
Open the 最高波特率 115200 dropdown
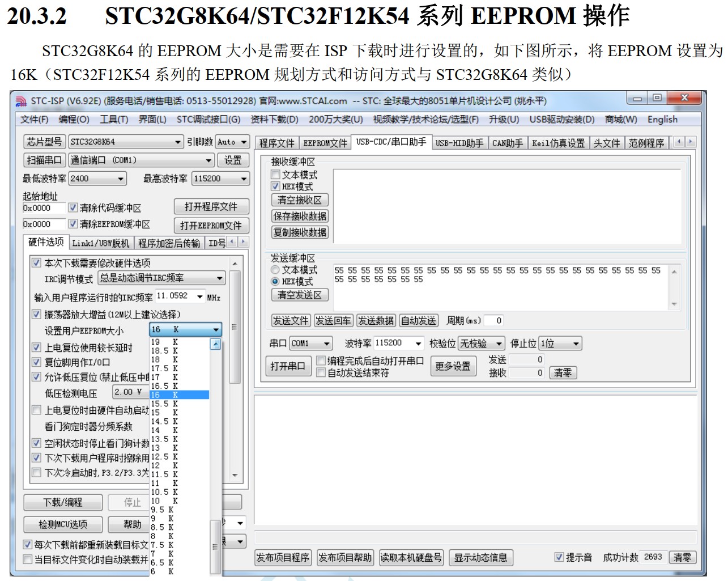(x=244, y=179)
